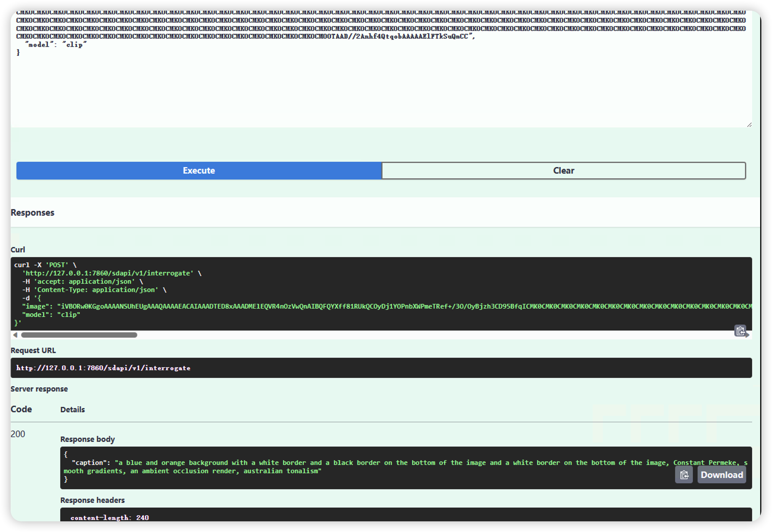Click the curl scrollbar left arrow
Viewport: 772px width, 532px height.
point(15,335)
